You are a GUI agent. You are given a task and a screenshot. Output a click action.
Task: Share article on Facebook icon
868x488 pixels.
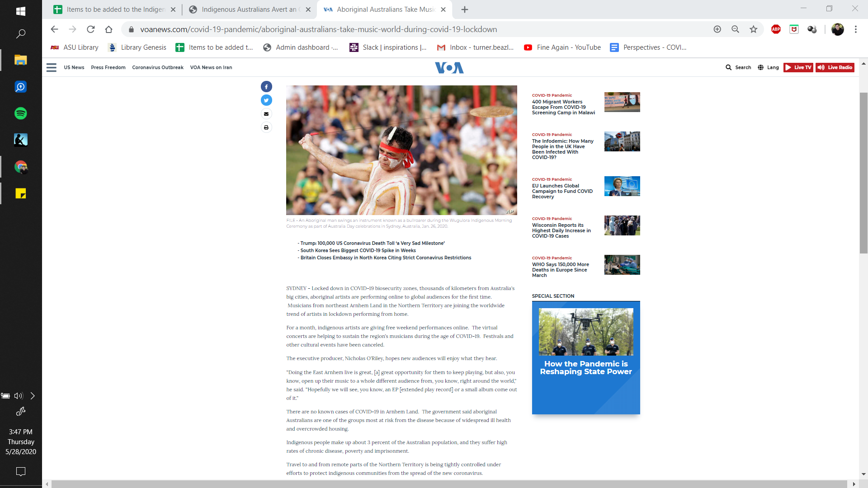tap(266, 87)
